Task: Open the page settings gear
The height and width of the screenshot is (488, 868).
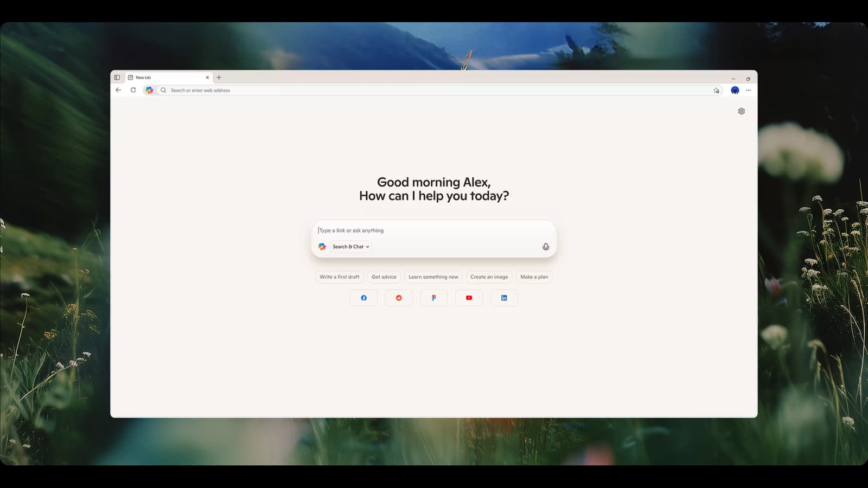Action: 741,111
